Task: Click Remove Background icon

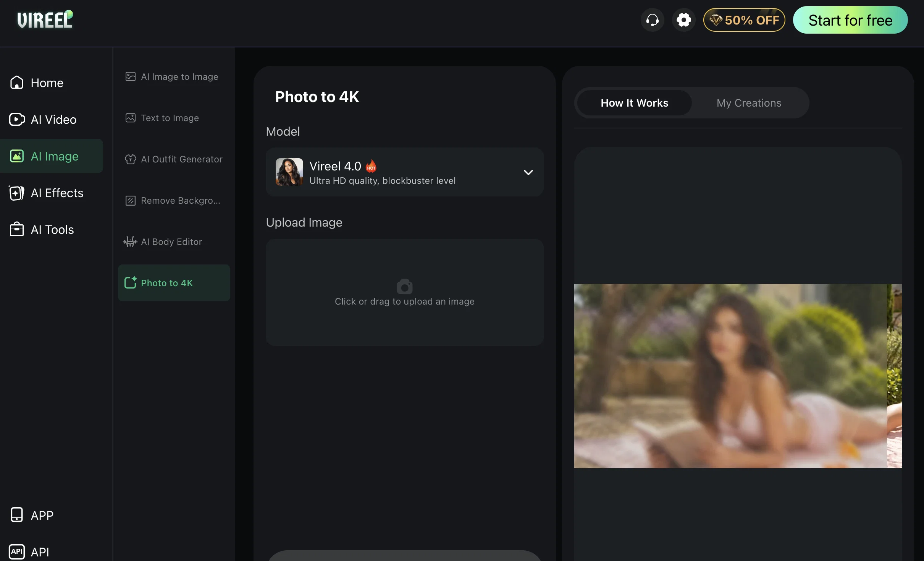Action: 131,200
